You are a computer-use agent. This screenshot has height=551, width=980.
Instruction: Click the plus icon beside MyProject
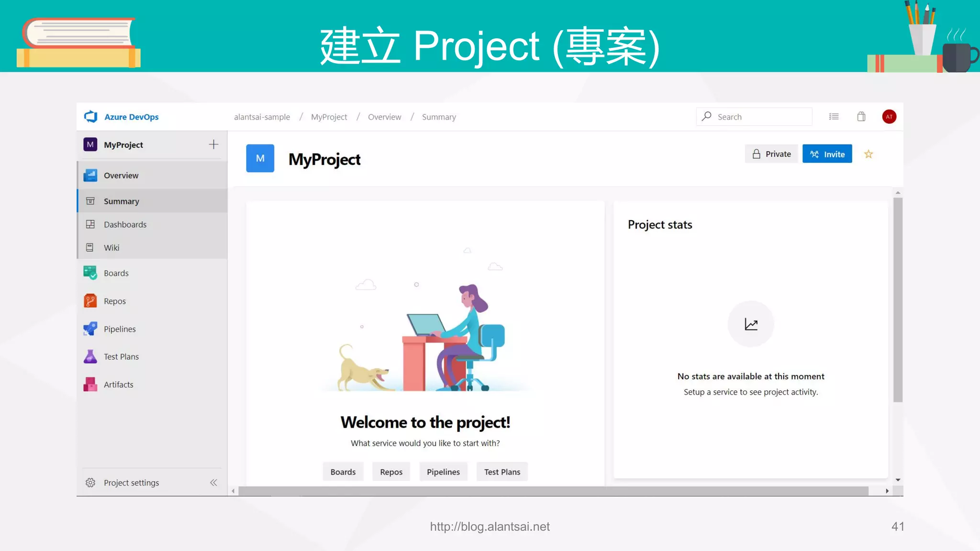(213, 144)
